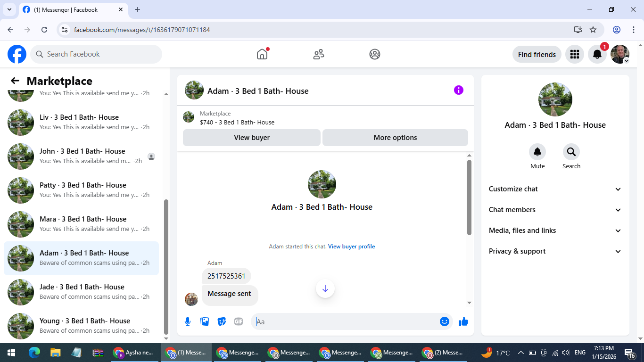Go back in browser history
The width and height of the screenshot is (644, 362).
pos(11,30)
